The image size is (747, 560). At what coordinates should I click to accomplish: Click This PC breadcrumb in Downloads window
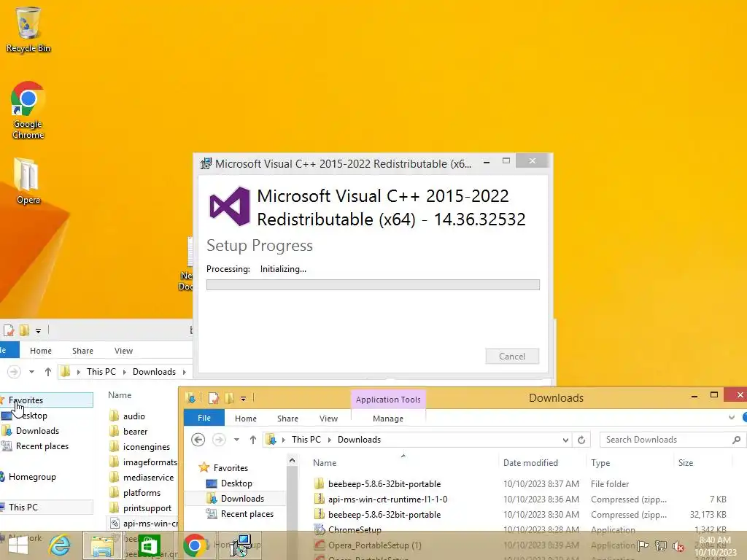(x=306, y=440)
